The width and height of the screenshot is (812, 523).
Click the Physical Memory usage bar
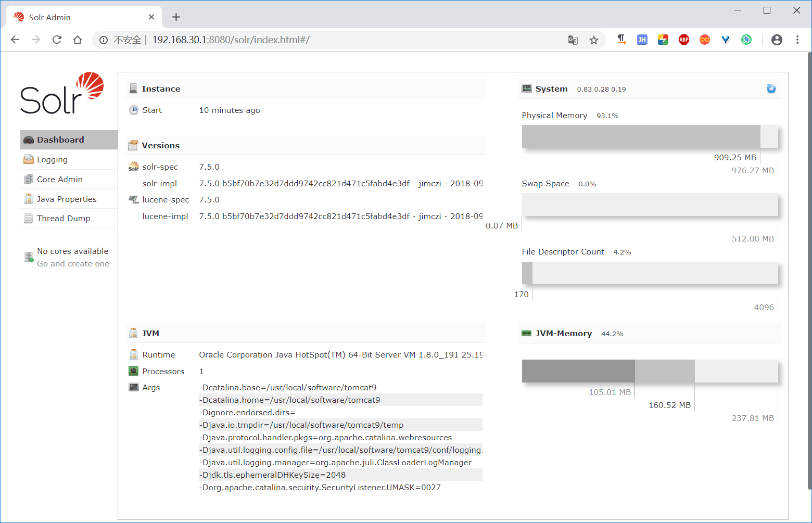click(640, 136)
